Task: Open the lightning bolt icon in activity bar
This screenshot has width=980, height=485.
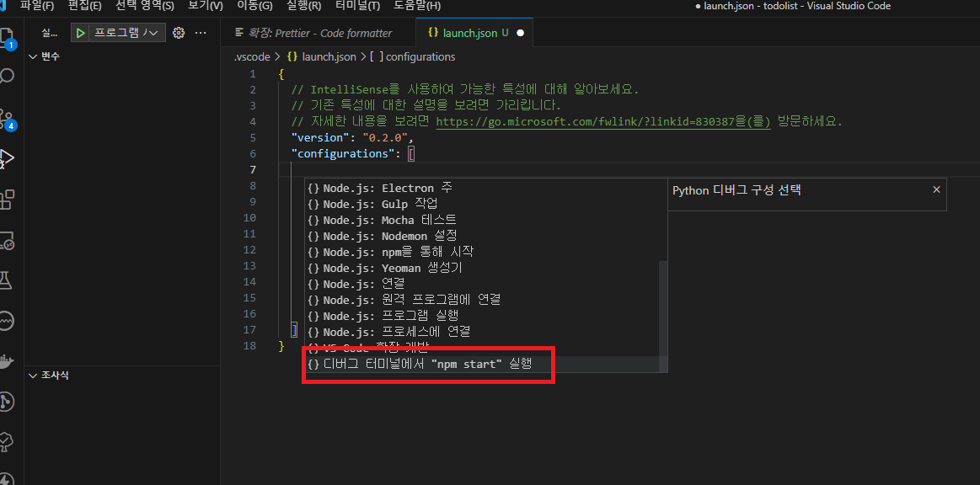Action: [6, 479]
